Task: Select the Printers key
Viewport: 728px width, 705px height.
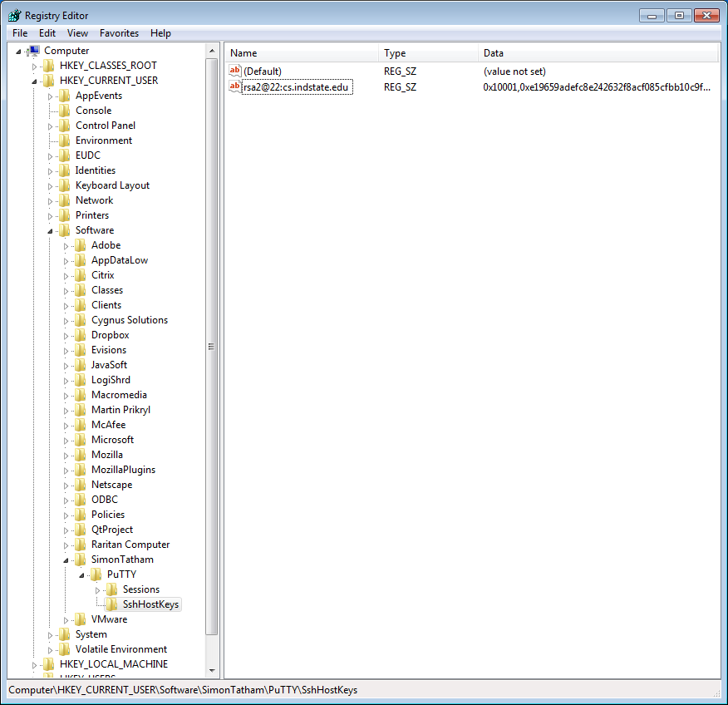Action: tap(92, 215)
